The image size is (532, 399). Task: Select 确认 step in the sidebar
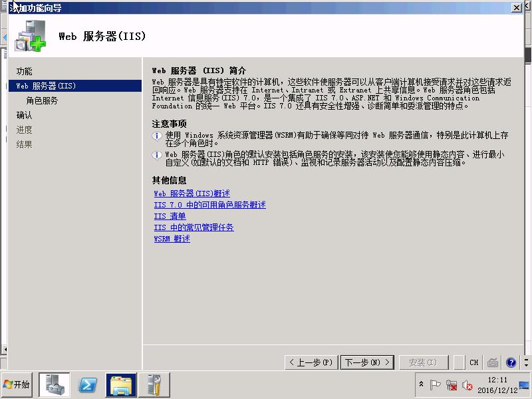click(x=24, y=115)
